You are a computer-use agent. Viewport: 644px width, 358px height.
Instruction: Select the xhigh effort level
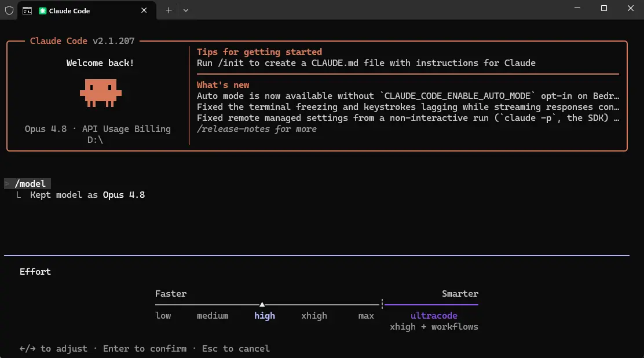click(x=314, y=316)
